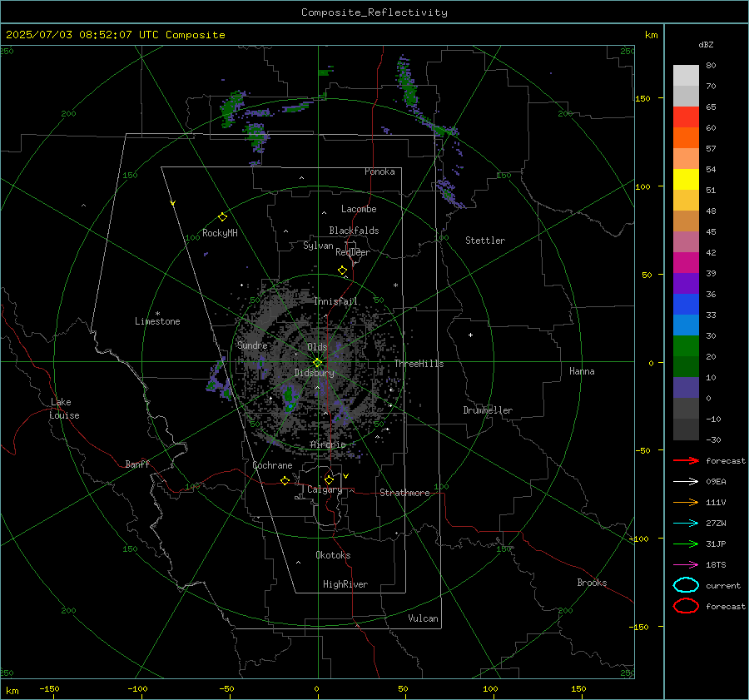Click the Ponoka town label
The width and height of the screenshot is (749, 700).
point(379,171)
